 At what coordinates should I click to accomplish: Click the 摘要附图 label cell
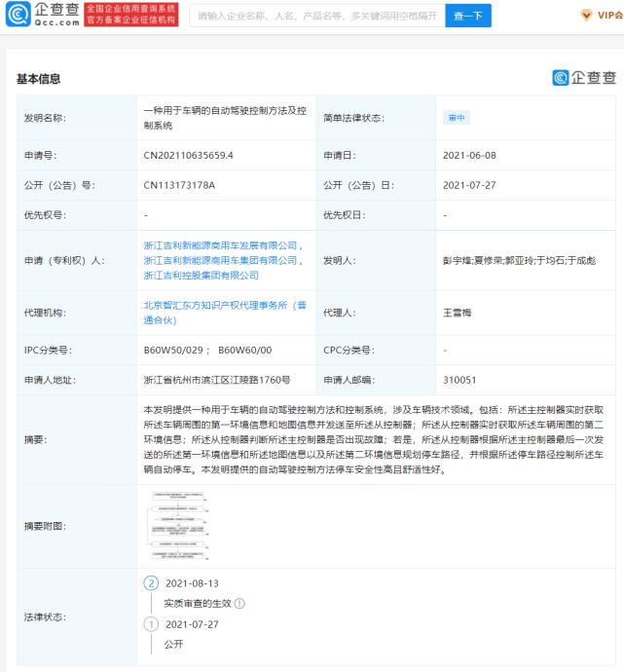(x=77, y=526)
